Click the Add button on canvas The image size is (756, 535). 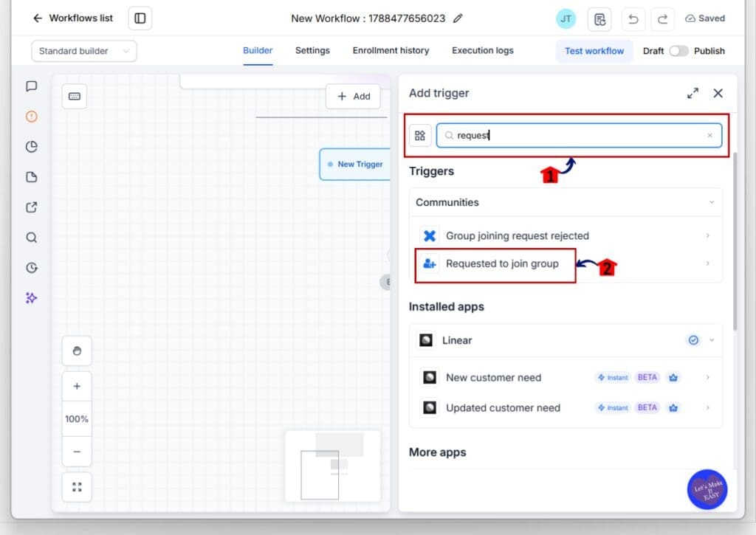(x=354, y=97)
